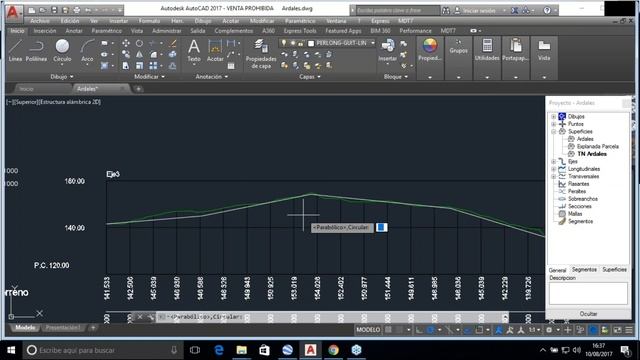Screen dimensions: 640x360
Task: Open the status bar customization menu icon
Action: pos(629,330)
